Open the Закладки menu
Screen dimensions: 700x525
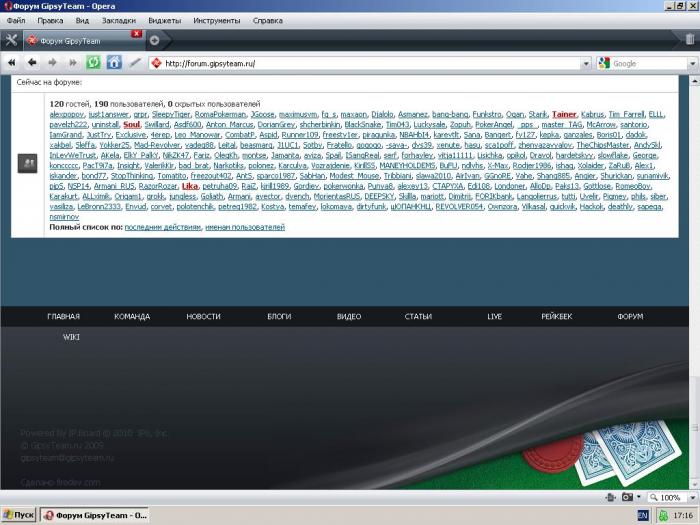click(119, 21)
